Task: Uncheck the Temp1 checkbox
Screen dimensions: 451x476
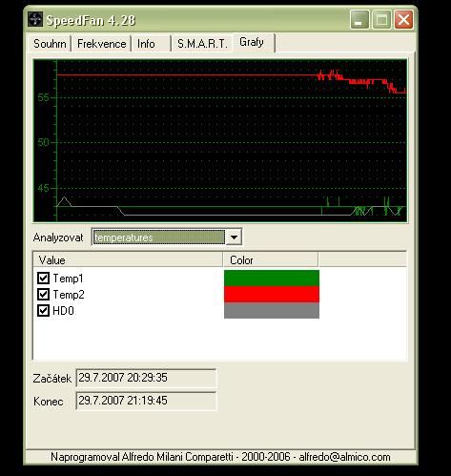Action: [43, 278]
